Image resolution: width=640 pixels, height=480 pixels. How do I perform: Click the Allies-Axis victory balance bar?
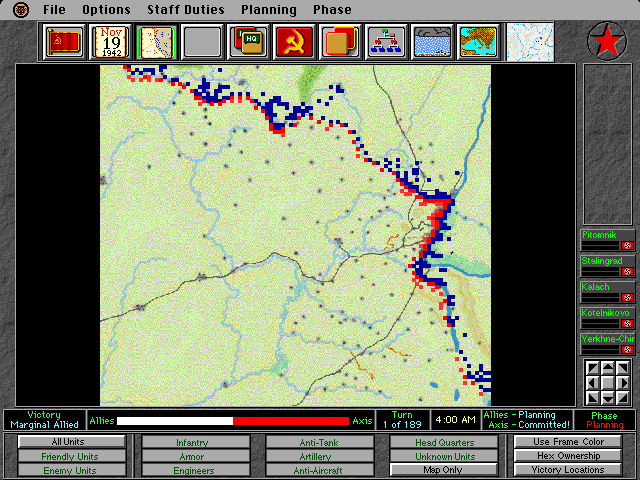click(x=233, y=421)
